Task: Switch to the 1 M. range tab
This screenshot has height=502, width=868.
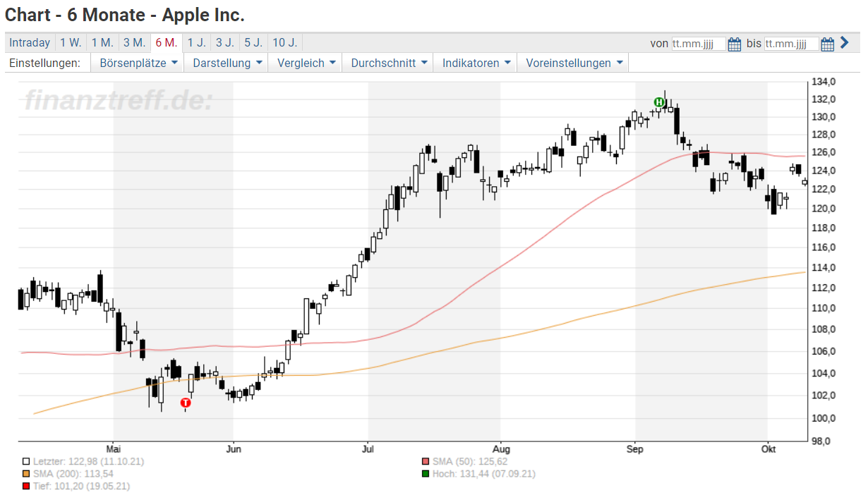Action: coord(102,43)
